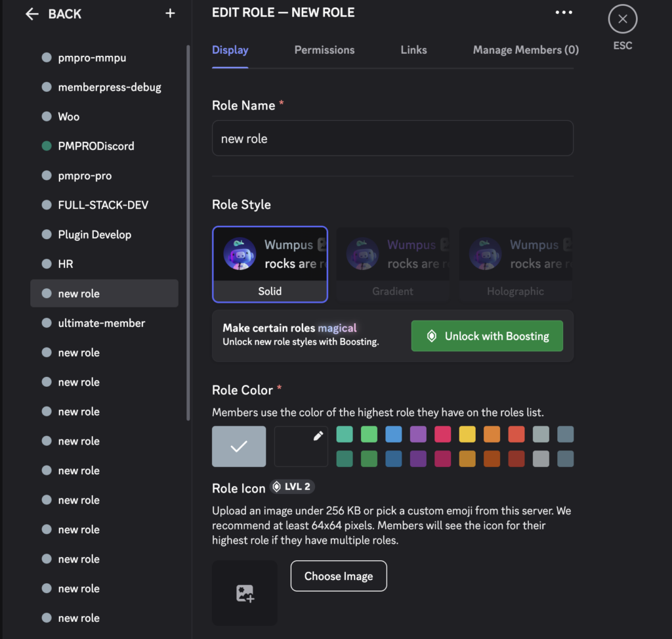Choose the light purple role color
The height and width of the screenshot is (639, 672).
coord(418,434)
